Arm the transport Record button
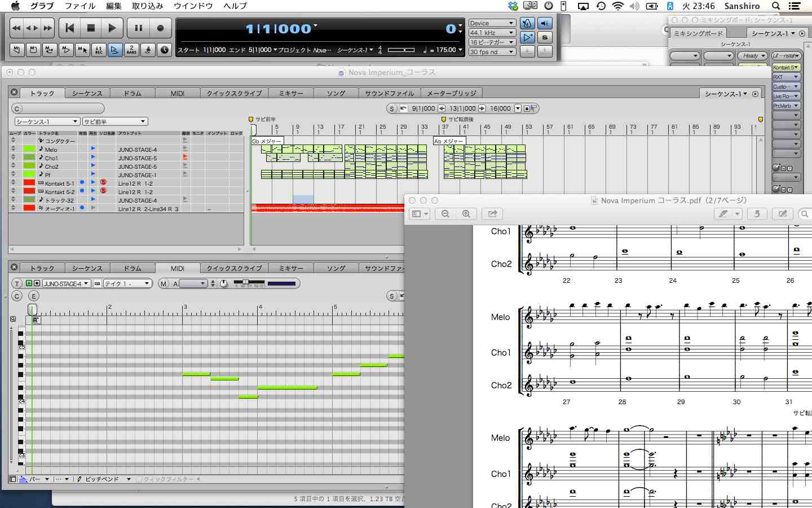812x508 pixels. [160, 28]
